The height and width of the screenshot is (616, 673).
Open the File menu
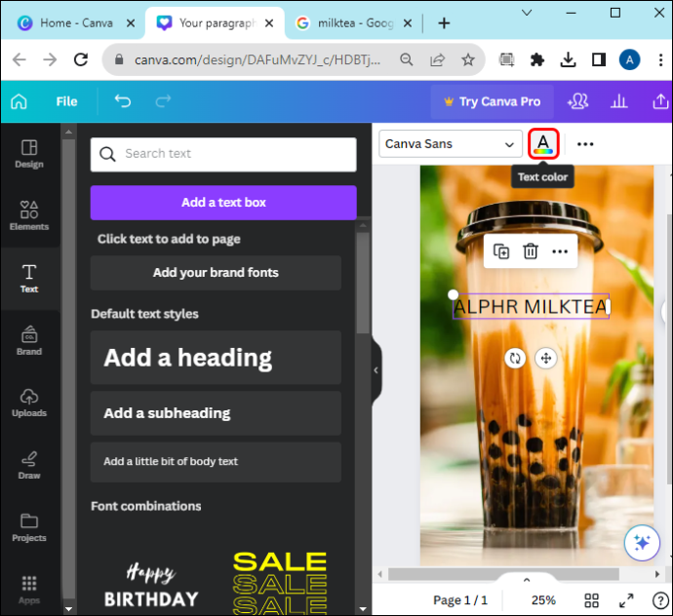(66, 101)
